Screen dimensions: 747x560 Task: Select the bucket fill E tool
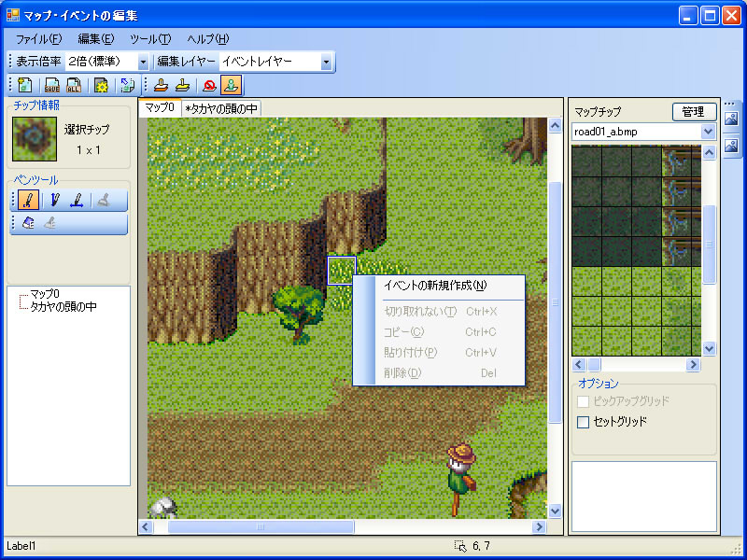coord(28,223)
